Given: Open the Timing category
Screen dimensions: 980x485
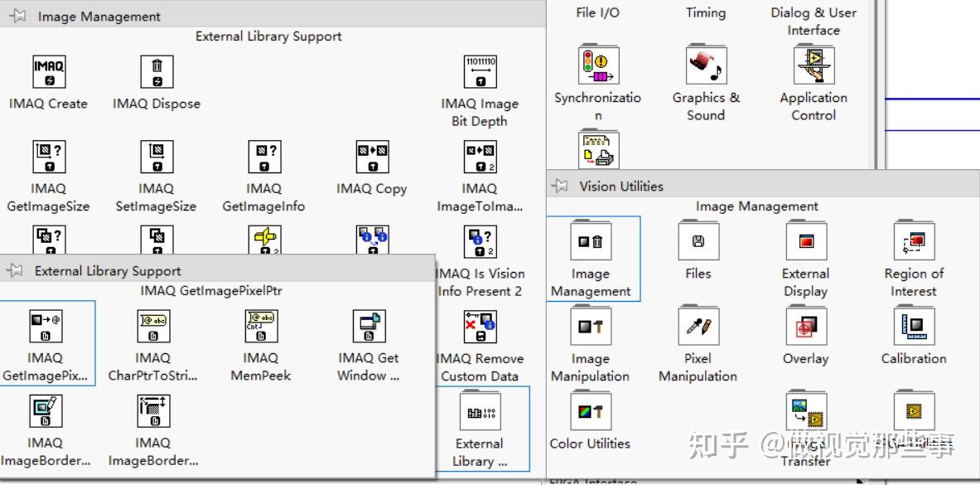Looking at the screenshot, I should 705,12.
